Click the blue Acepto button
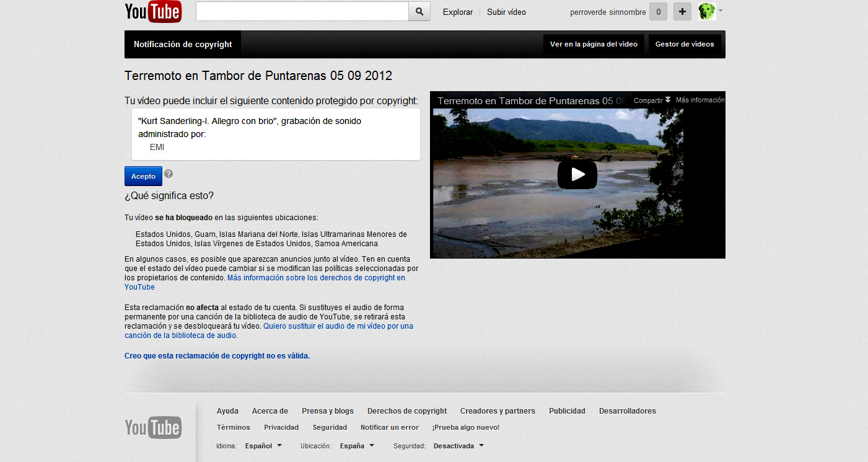Image resolution: width=868 pixels, height=462 pixels. tap(143, 176)
